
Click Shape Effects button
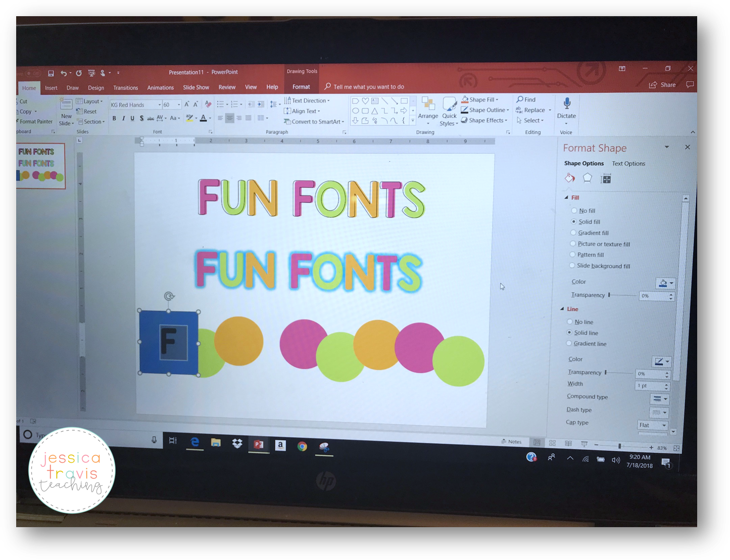point(484,120)
